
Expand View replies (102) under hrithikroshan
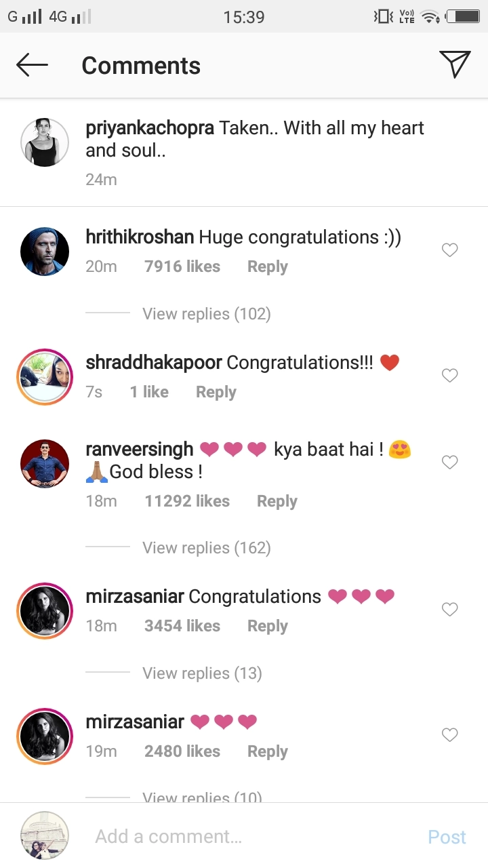pyautogui.click(x=206, y=314)
